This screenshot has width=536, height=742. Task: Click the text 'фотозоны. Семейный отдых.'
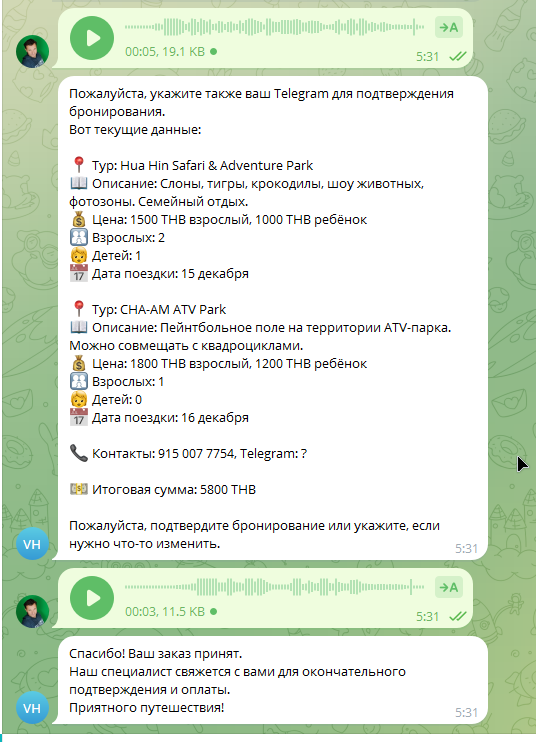158,202
